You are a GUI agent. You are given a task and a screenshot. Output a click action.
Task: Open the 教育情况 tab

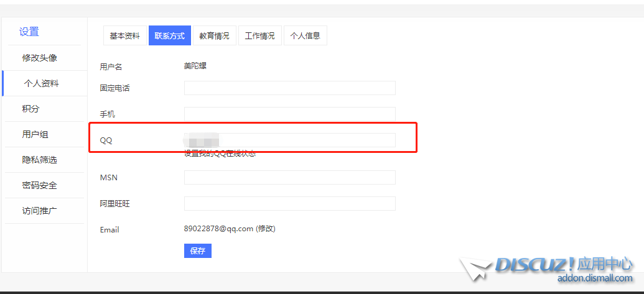(x=215, y=36)
